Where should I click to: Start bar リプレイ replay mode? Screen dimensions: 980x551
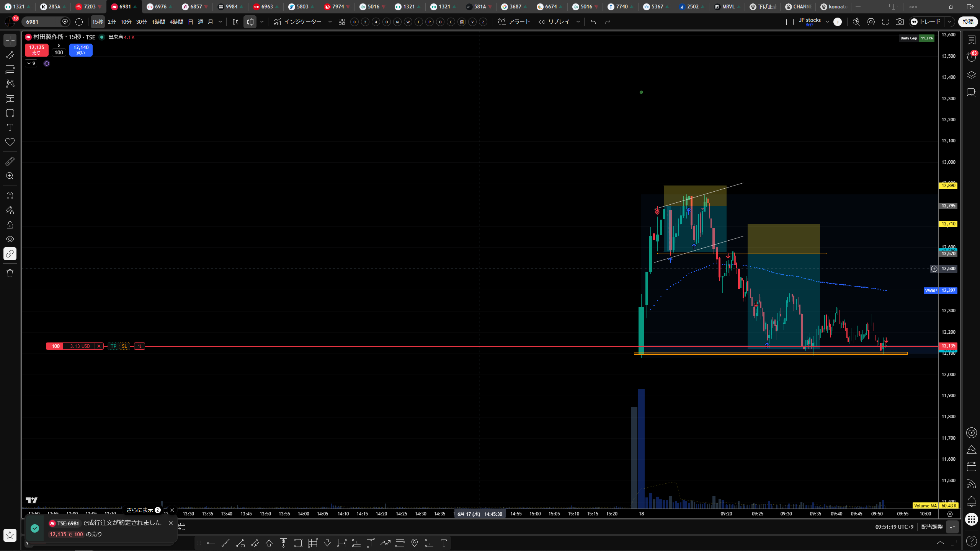tap(554, 22)
